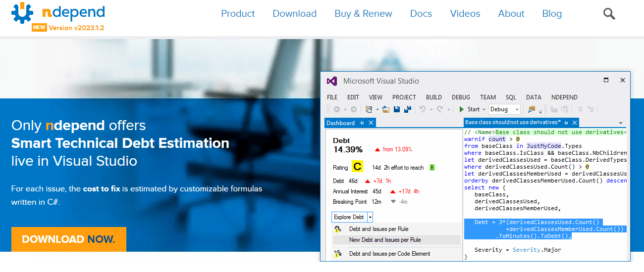Open the Blog nav link

pyautogui.click(x=552, y=14)
